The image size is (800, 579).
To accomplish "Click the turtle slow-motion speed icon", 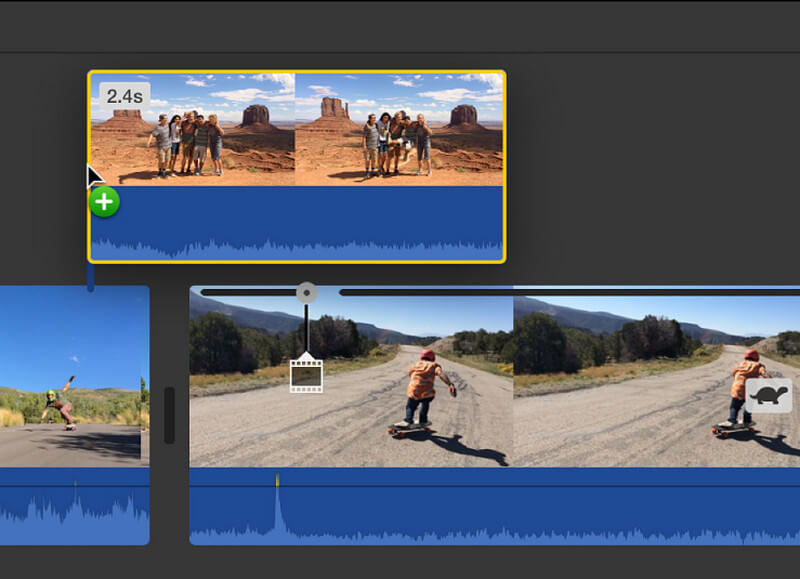I will point(768,396).
